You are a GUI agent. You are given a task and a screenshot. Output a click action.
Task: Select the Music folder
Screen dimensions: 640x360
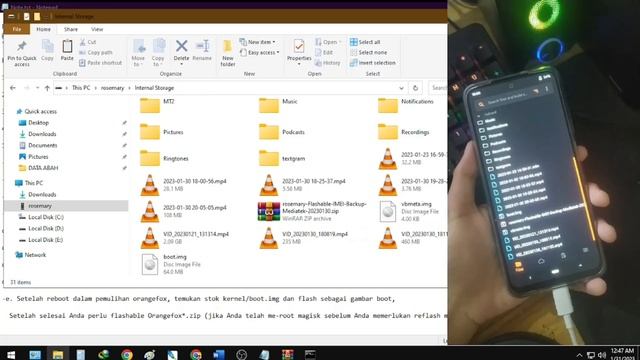pos(278,105)
